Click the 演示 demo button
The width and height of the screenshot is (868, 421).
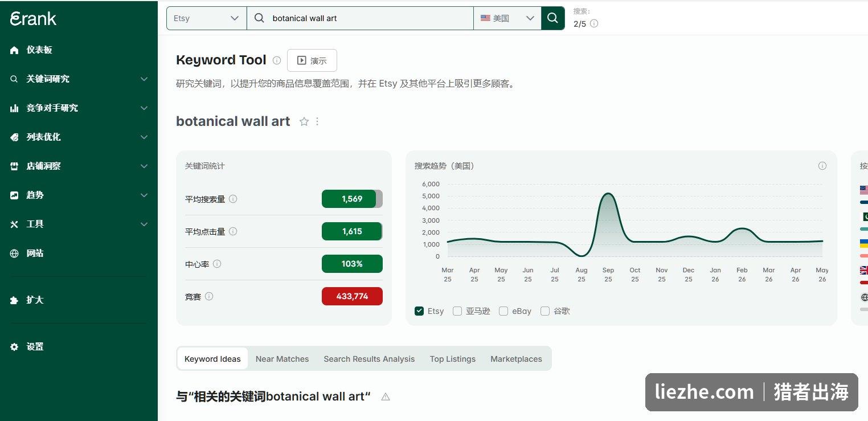(x=312, y=60)
